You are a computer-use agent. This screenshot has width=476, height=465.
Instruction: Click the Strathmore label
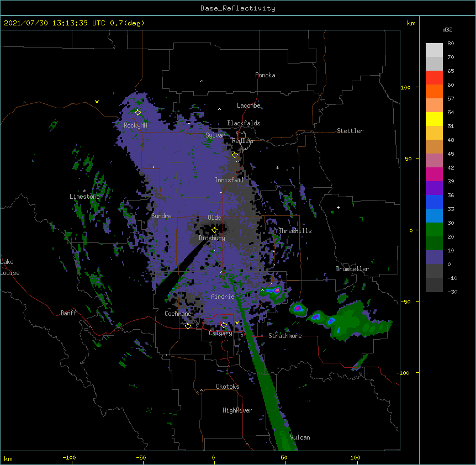click(285, 336)
